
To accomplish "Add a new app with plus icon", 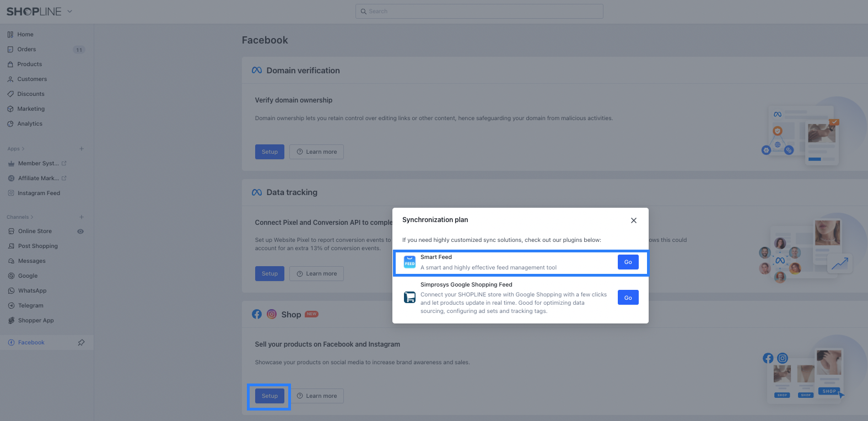I will pos(82,149).
